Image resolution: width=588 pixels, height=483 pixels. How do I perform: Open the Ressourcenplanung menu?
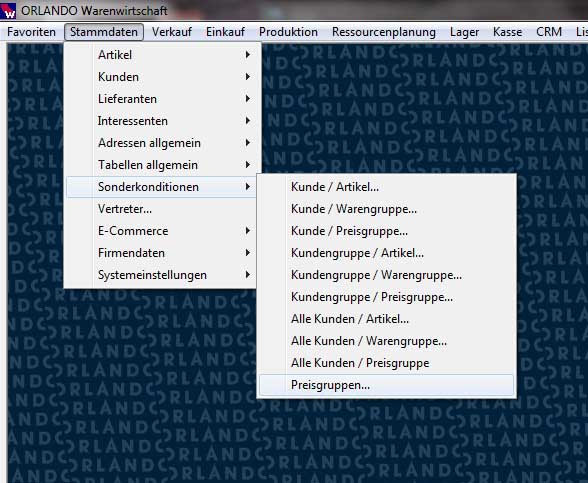pos(384,32)
